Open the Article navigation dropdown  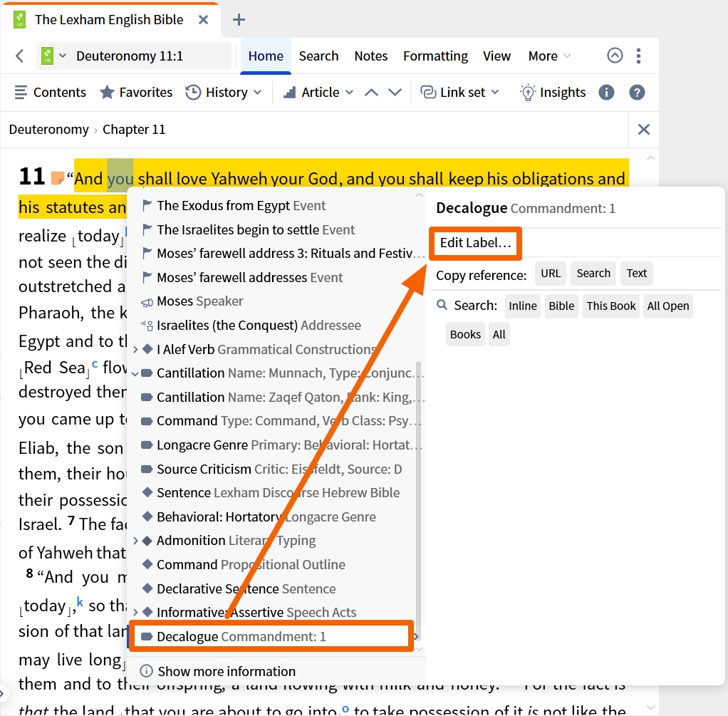(x=318, y=93)
